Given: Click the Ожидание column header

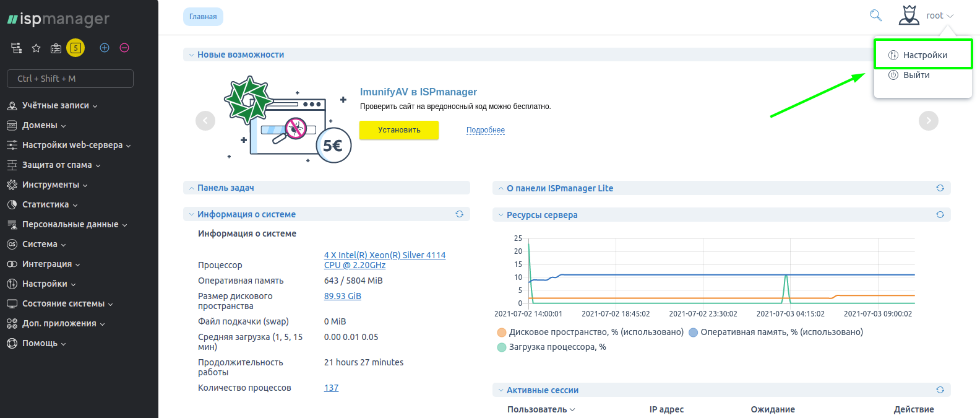Looking at the screenshot, I should click(x=773, y=409).
